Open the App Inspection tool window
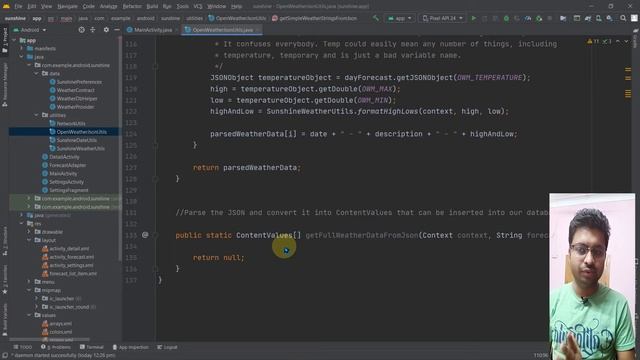 coord(131,347)
